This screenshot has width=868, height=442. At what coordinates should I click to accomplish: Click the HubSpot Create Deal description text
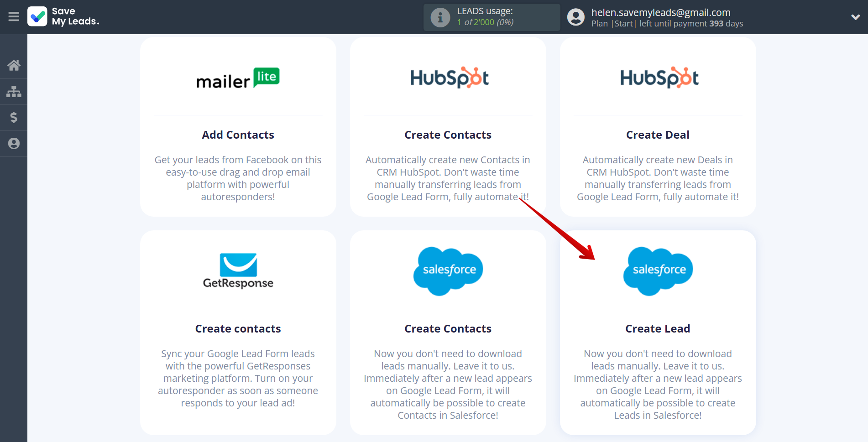(x=658, y=178)
